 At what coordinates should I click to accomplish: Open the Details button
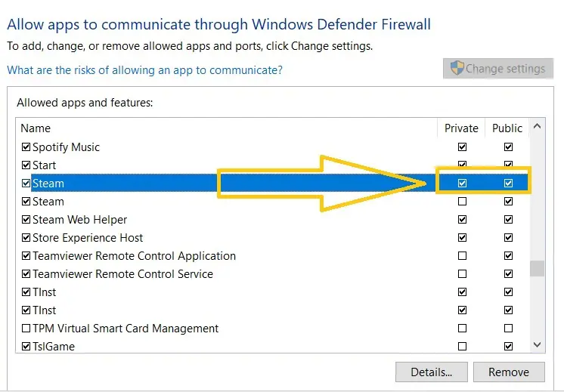pos(431,372)
